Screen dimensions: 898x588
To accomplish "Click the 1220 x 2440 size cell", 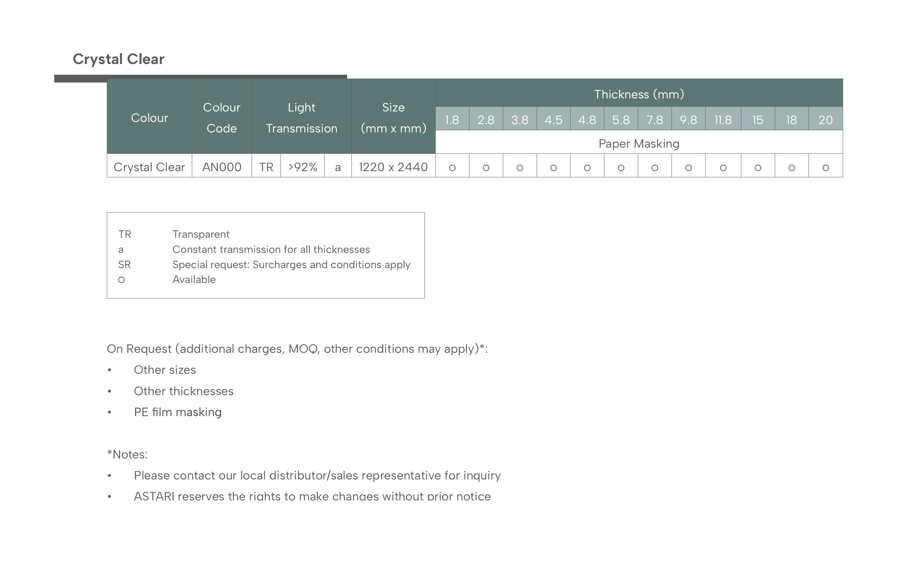I will click(x=393, y=166).
